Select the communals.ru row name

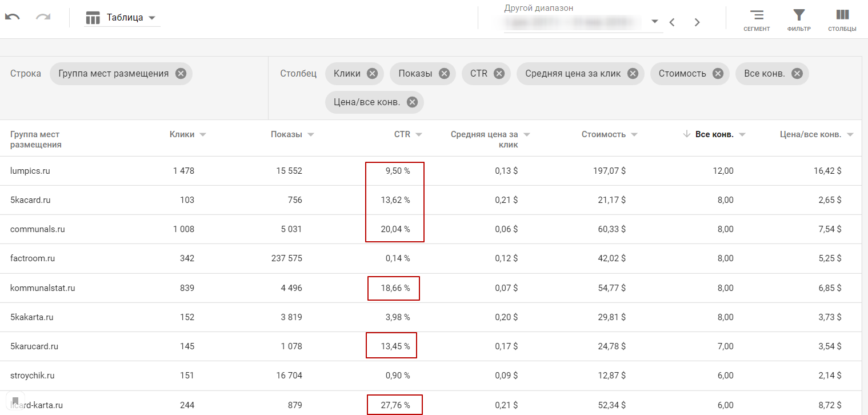pyautogui.click(x=37, y=229)
